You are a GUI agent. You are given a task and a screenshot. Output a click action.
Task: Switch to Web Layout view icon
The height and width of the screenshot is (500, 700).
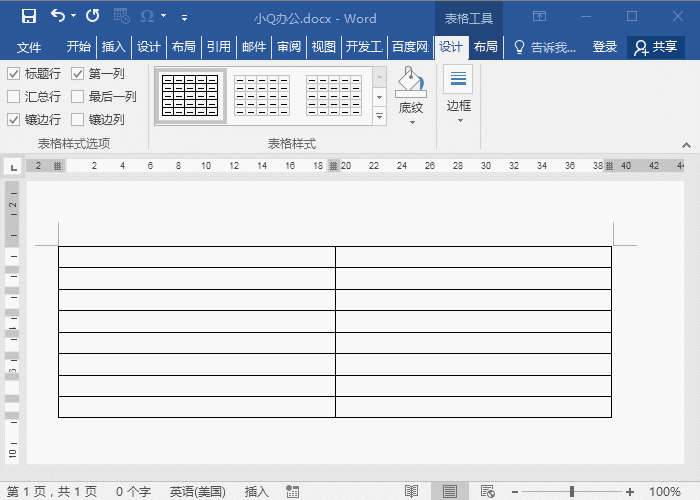[488, 492]
